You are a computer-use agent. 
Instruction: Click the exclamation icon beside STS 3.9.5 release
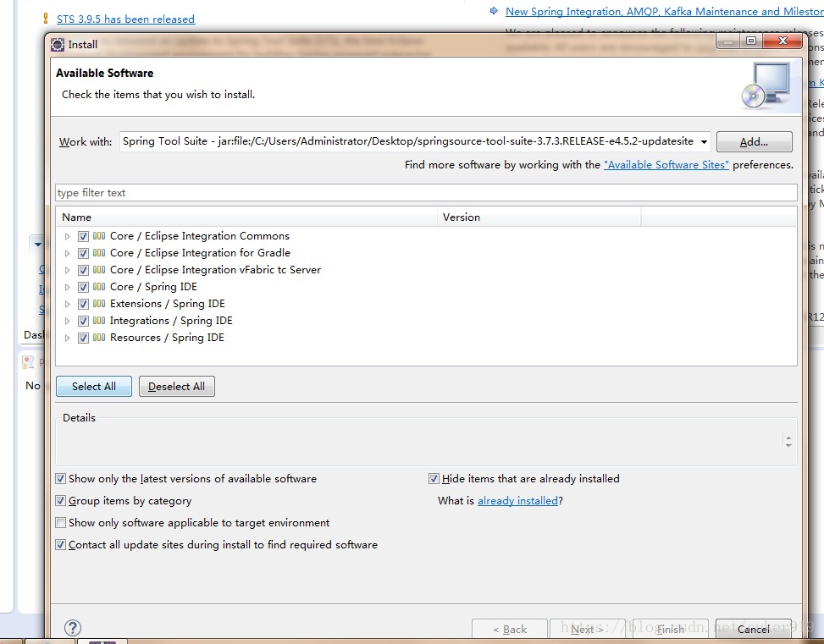point(46,19)
